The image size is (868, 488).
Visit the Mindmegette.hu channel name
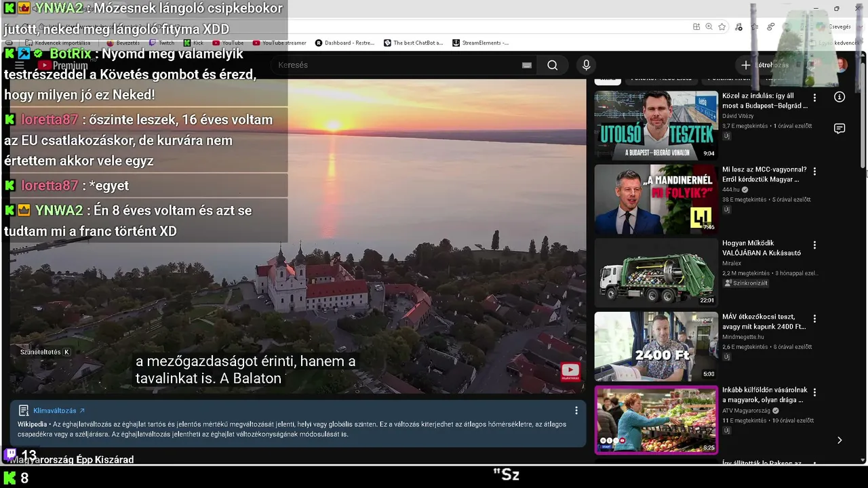[743, 337]
